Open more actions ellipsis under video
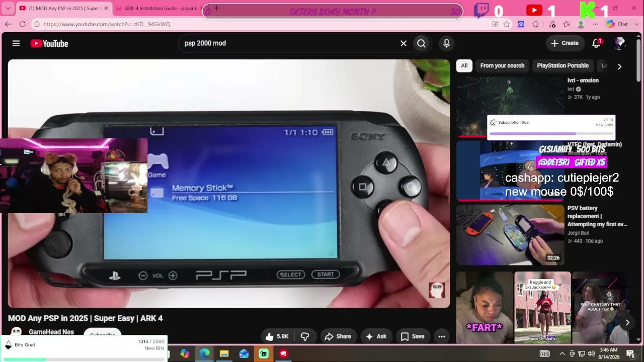644x362 pixels. (x=442, y=336)
